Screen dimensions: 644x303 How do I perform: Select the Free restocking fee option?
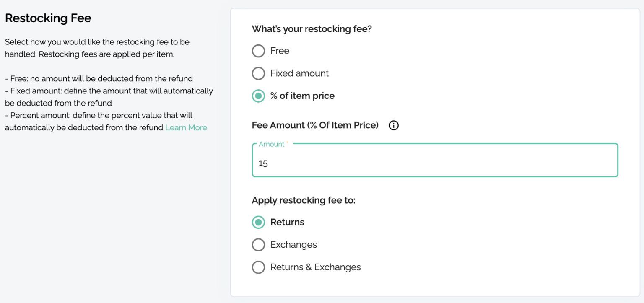point(258,51)
